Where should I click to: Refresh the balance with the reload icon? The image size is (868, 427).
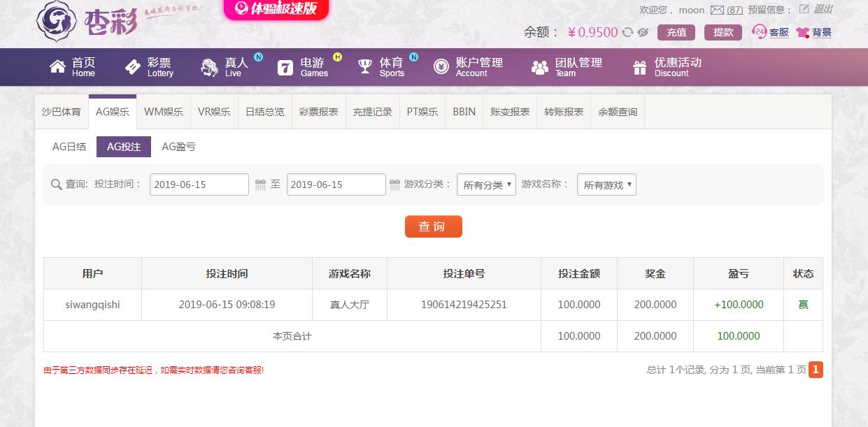[627, 32]
